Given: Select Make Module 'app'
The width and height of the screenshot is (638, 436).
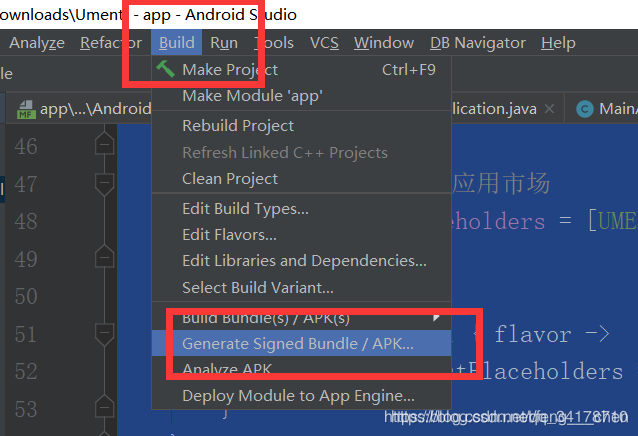Looking at the screenshot, I should (x=302, y=96).
